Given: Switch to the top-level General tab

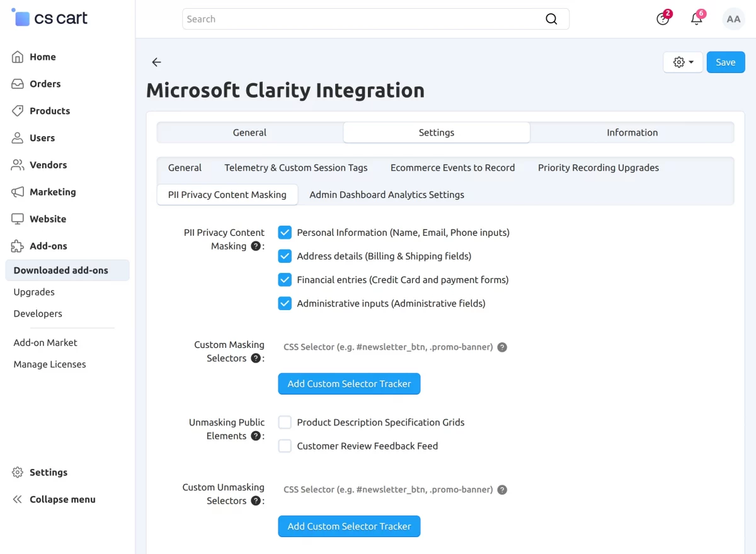Looking at the screenshot, I should click(x=249, y=132).
